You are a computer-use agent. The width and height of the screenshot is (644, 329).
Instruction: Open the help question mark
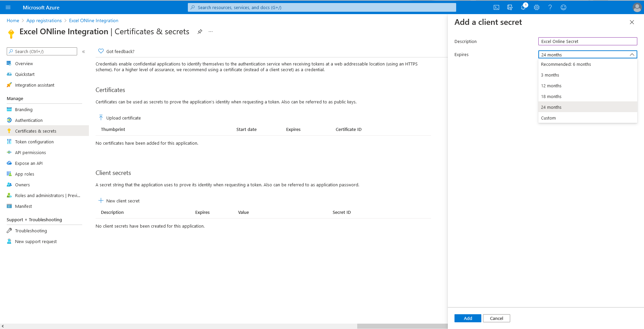(550, 7)
